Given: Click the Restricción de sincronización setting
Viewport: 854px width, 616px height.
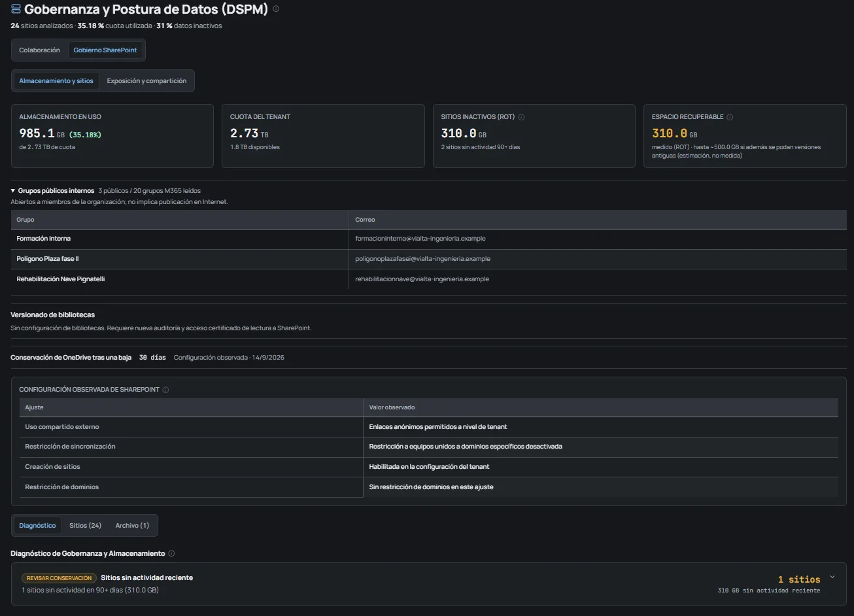Looking at the screenshot, I should pyautogui.click(x=70, y=447).
